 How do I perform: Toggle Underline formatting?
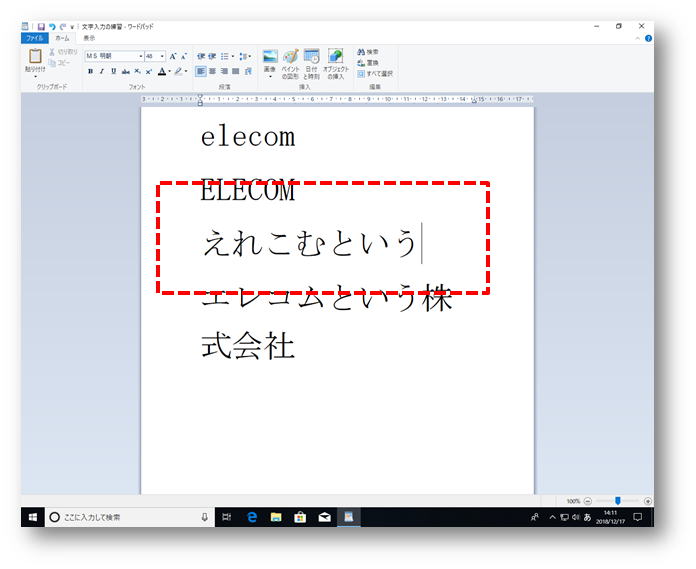click(x=114, y=71)
